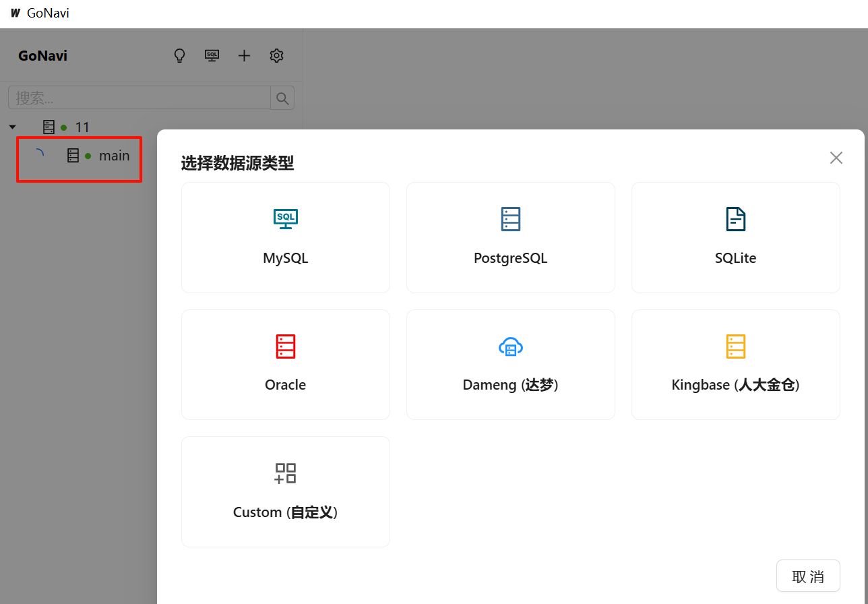The width and height of the screenshot is (868, 604).
Task: Click the Custom grid-plus icon
Action: (x=286, y=473)
